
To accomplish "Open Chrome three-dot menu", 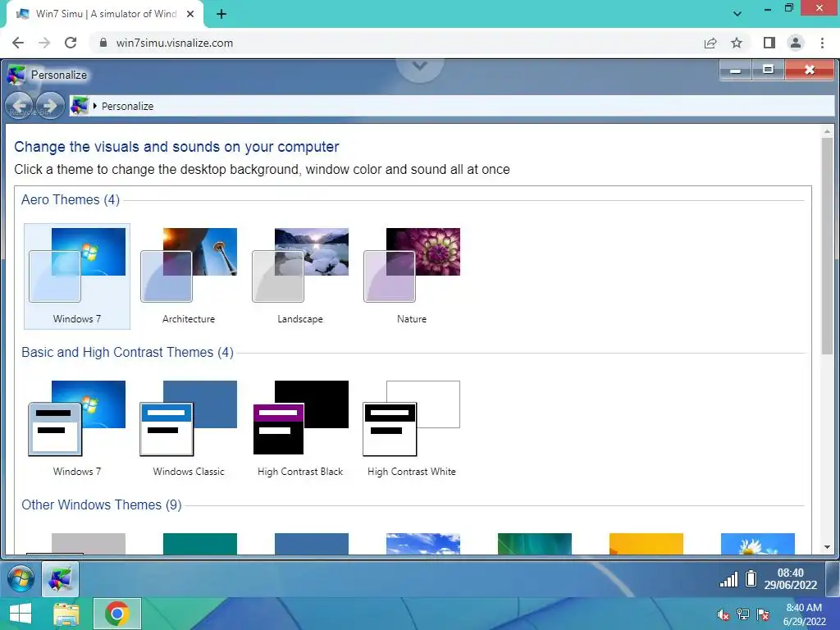I will coord(822,43).
